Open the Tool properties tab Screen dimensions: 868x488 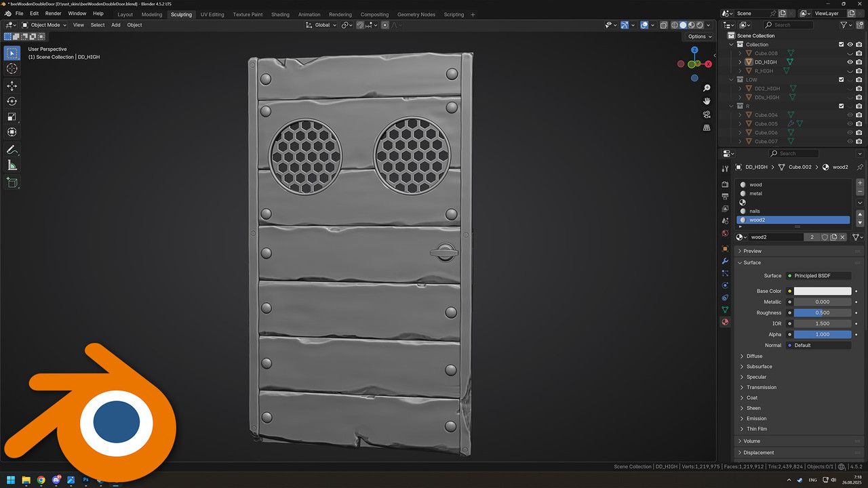click(725, 169)
